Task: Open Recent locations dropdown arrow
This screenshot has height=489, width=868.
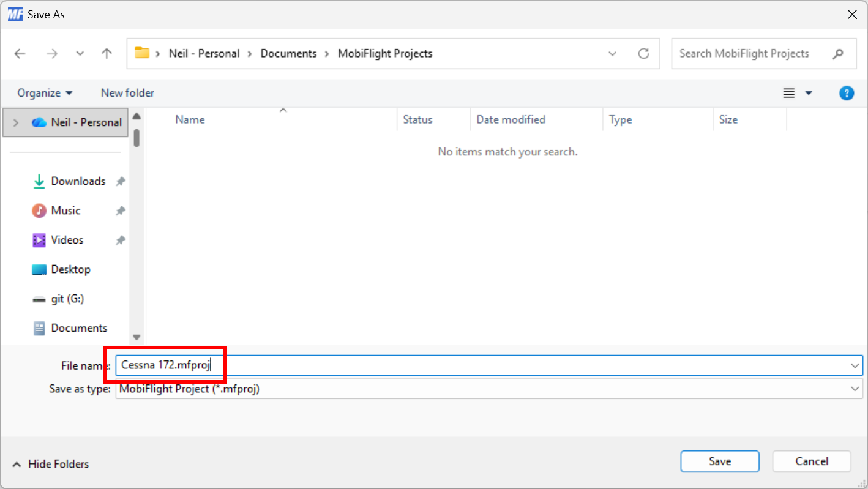Action: click(80, 54)
